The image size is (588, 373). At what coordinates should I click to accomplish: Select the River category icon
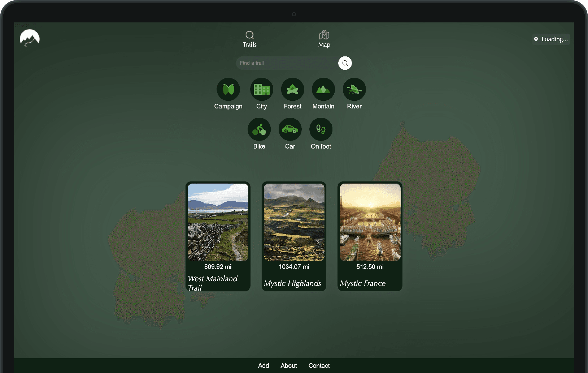[354, 89]
